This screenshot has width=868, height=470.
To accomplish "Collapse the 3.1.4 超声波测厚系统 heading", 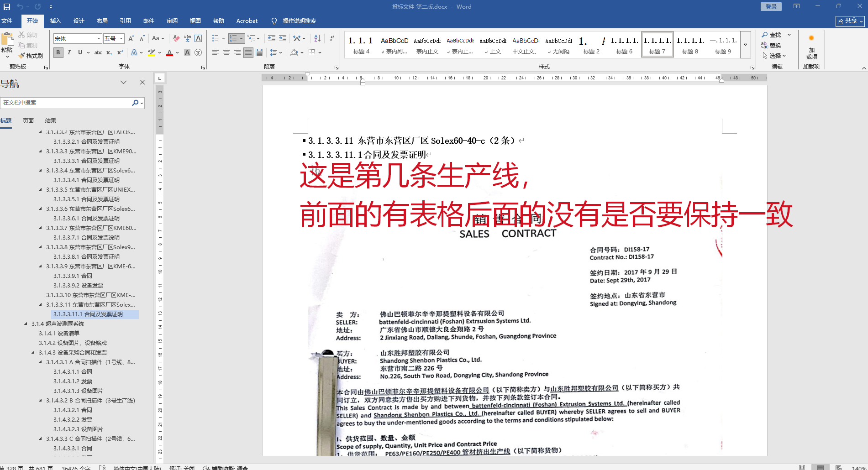I will pyautogui.click(x=26, y=324).
